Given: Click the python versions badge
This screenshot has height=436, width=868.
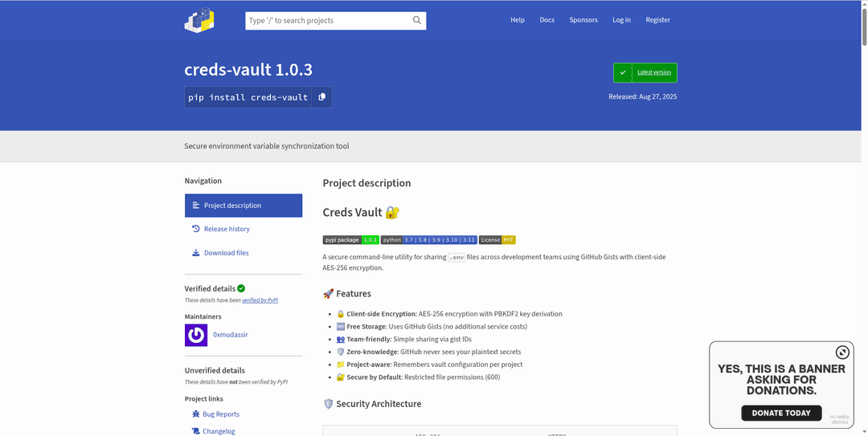Looking at the screenshot, I should click(429, 239).
